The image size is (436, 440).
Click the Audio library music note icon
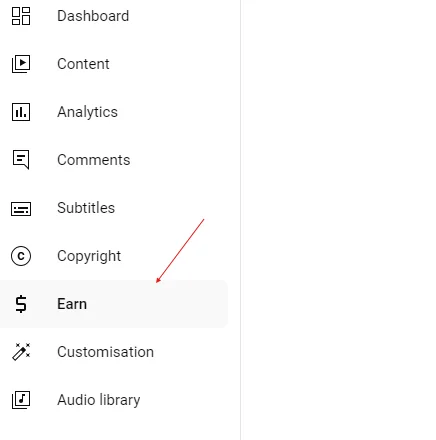tap(21, 400)
